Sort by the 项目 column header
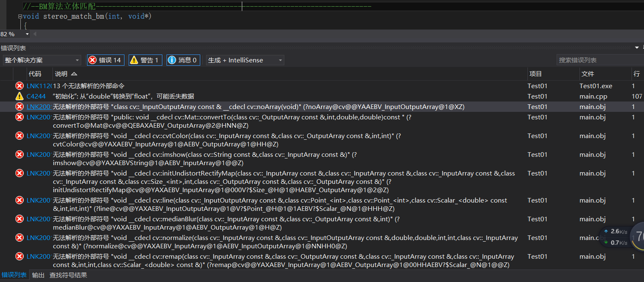Screen dimensions: 644x282 point(536,74)
